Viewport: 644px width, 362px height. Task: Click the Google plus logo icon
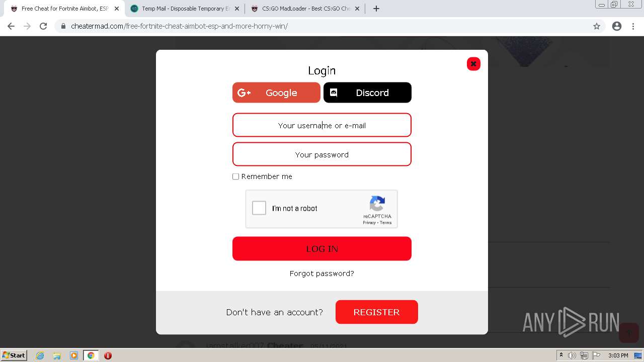tap(244, 93)
